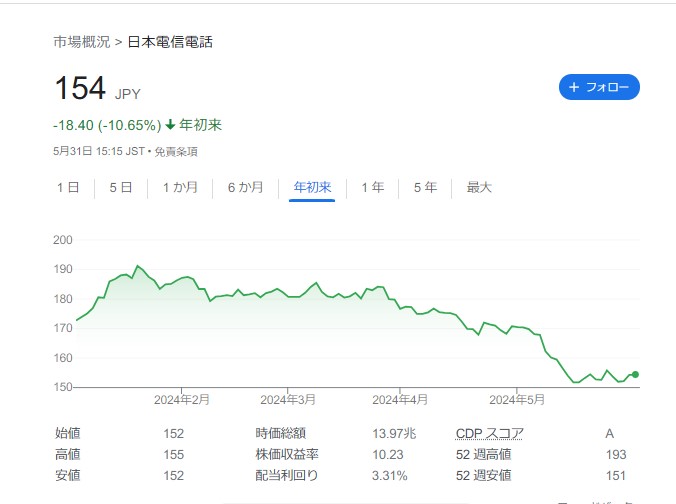Click the 安値 row label
Viewport: 676px width, 504px height.
coord(68,476)
